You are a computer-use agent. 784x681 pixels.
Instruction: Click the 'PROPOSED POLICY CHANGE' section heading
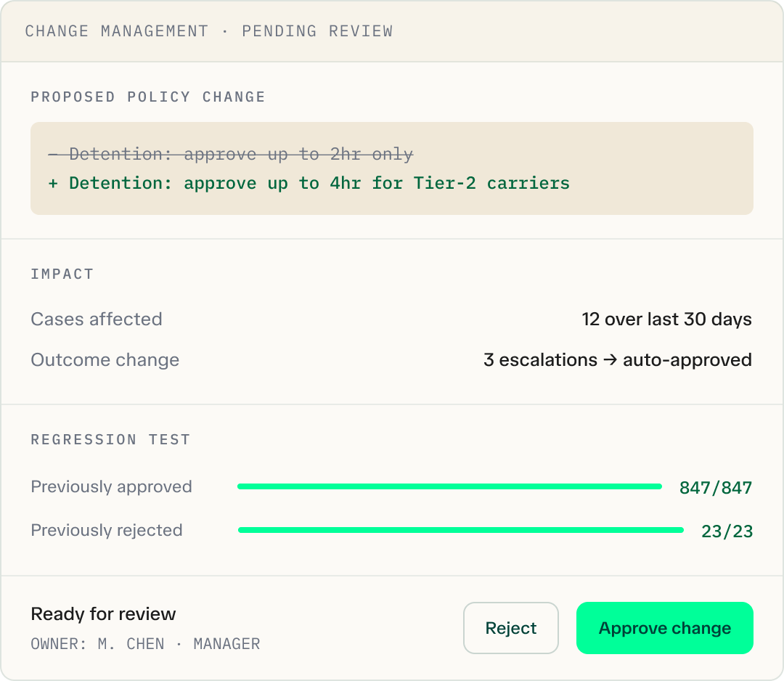[x=148, y=97]
